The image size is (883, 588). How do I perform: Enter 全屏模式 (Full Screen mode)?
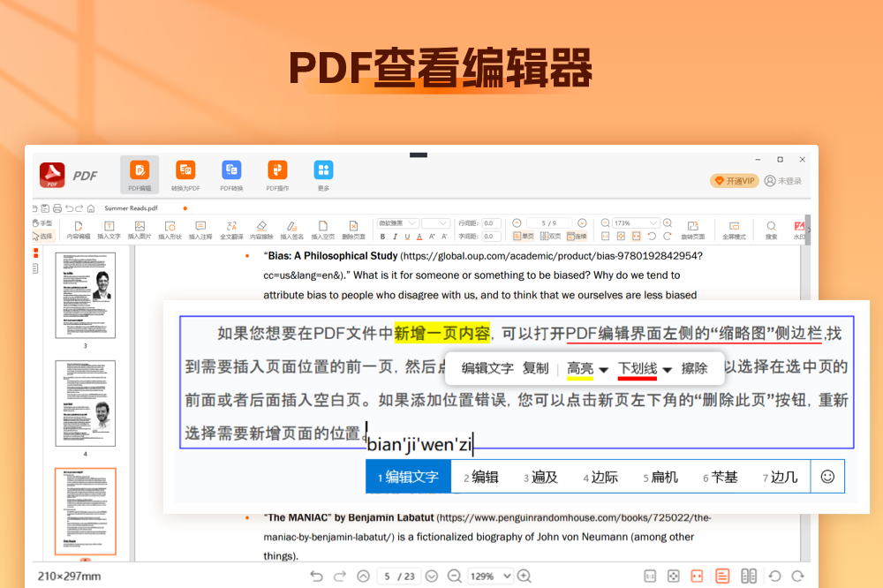[735, 229]
